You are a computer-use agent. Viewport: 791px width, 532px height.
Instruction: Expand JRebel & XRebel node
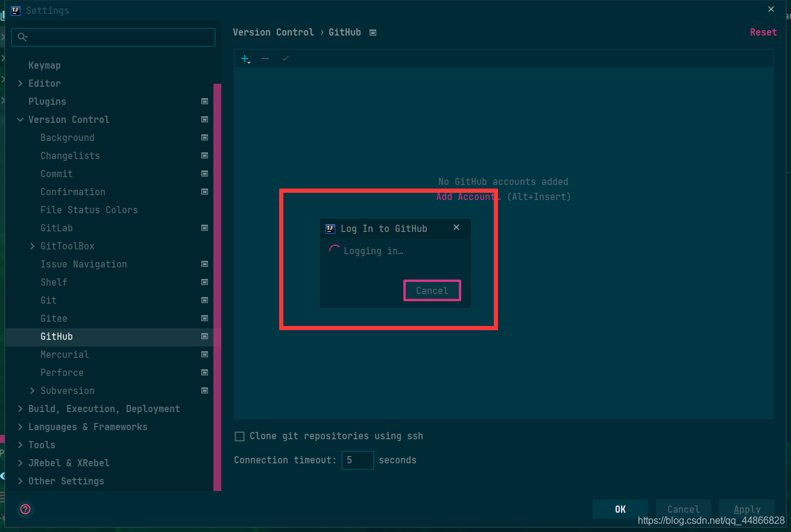coord(20,463)
